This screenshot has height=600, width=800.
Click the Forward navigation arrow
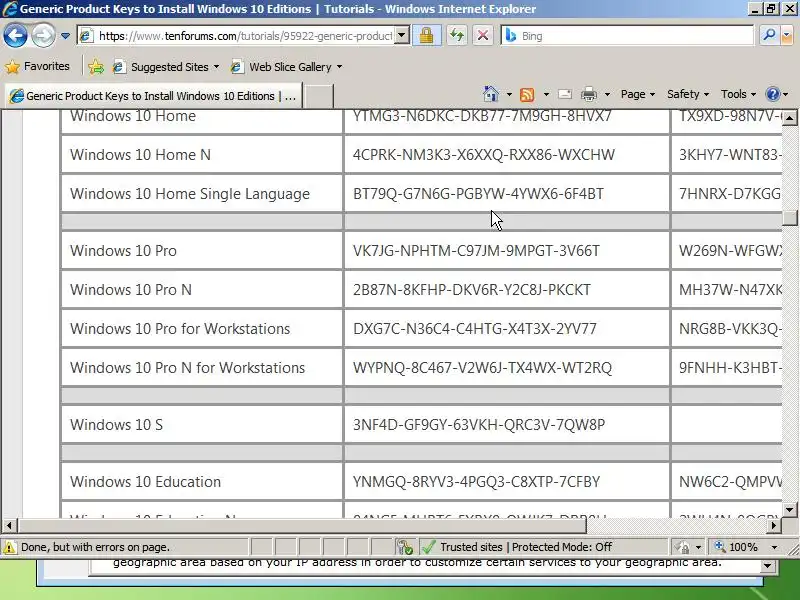click(x=43, y=36)
